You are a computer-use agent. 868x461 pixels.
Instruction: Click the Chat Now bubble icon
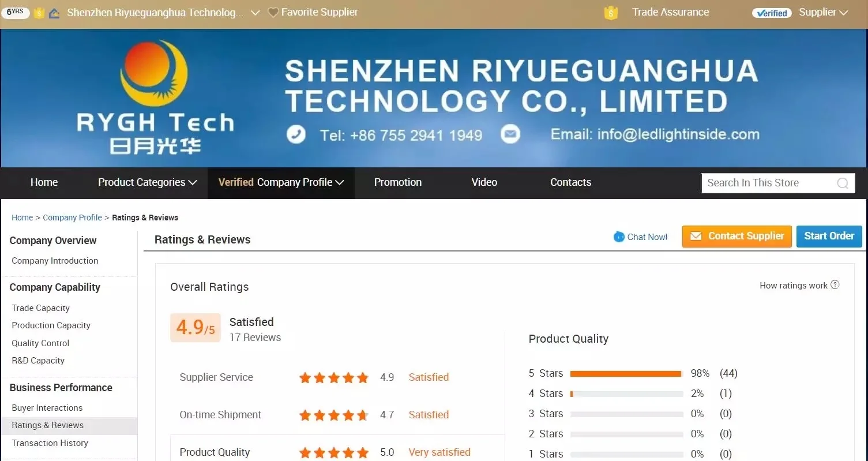point(619,237)
